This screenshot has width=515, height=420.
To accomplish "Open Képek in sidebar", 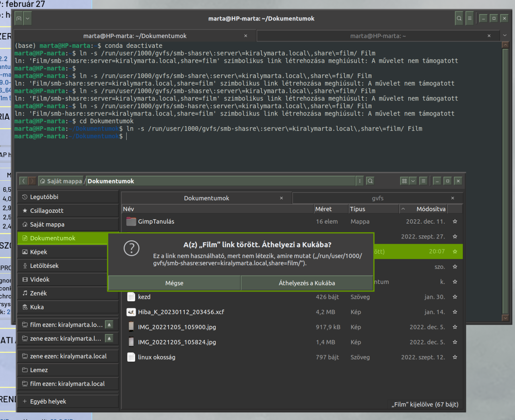I will tap(63, 252).
